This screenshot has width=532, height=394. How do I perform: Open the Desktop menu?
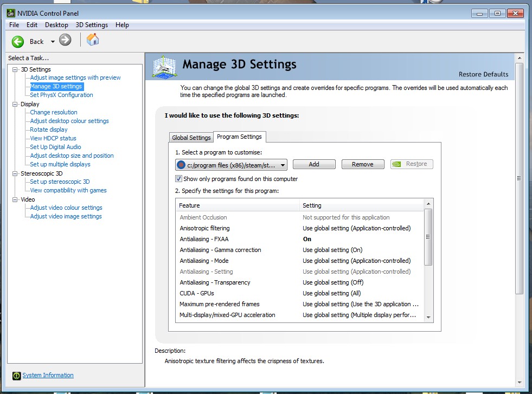pos(56,25)
